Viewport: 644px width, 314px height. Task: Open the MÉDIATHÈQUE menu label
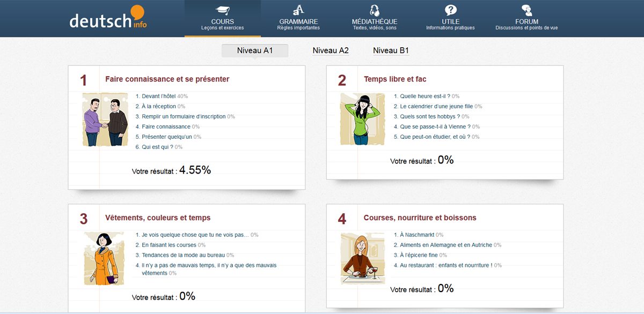tap(375, 21)
